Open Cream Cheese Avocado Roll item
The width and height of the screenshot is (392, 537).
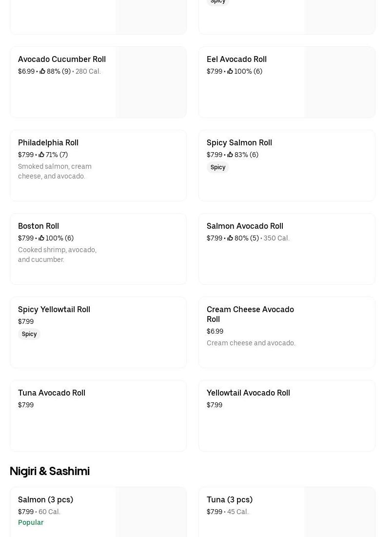250,314
